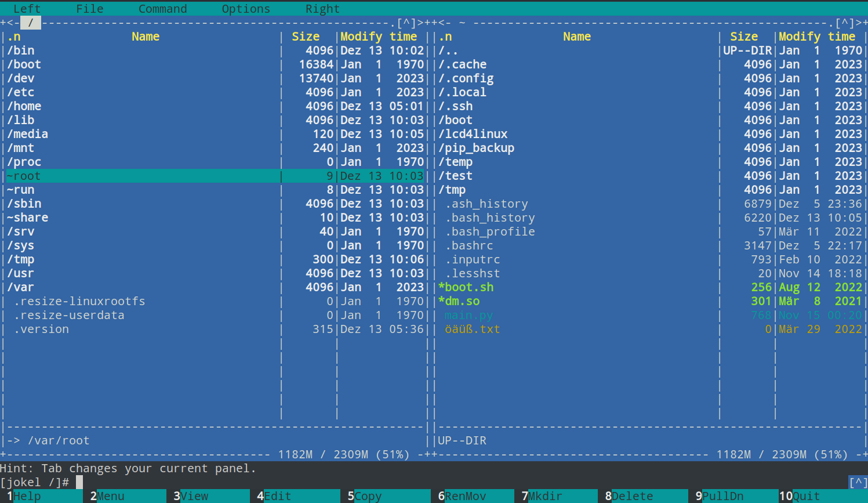This screenshot has height=503, width=868.
Task: Click the bottom-right [^] subshell toggle
Action: click(858, 482)
